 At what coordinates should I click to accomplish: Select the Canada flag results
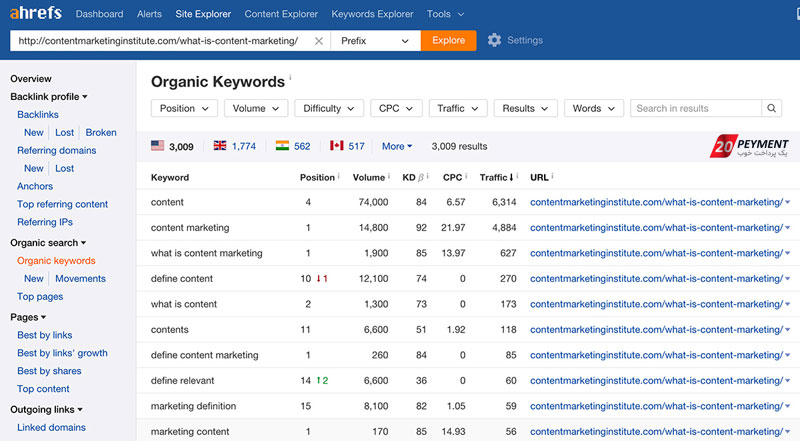(336, 145)
